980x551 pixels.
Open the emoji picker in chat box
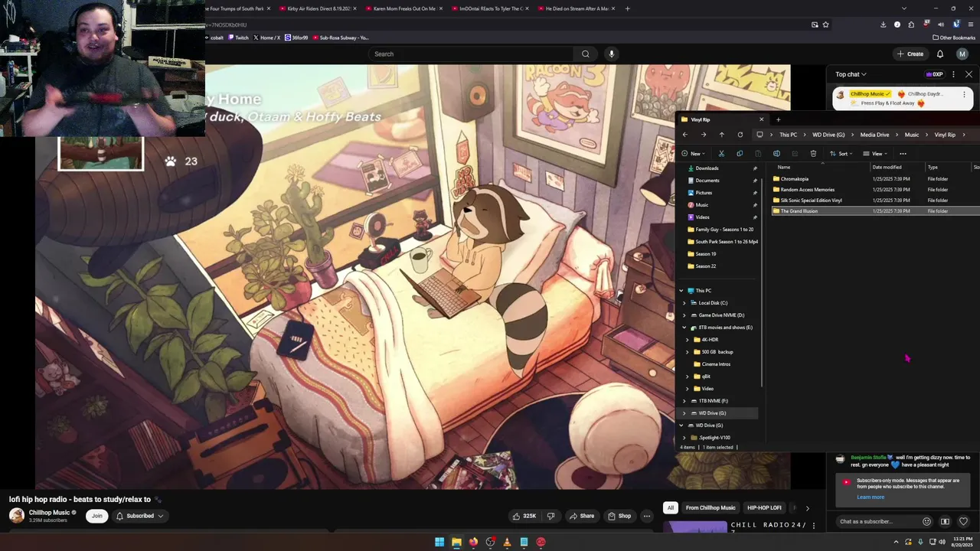(926, 521)
